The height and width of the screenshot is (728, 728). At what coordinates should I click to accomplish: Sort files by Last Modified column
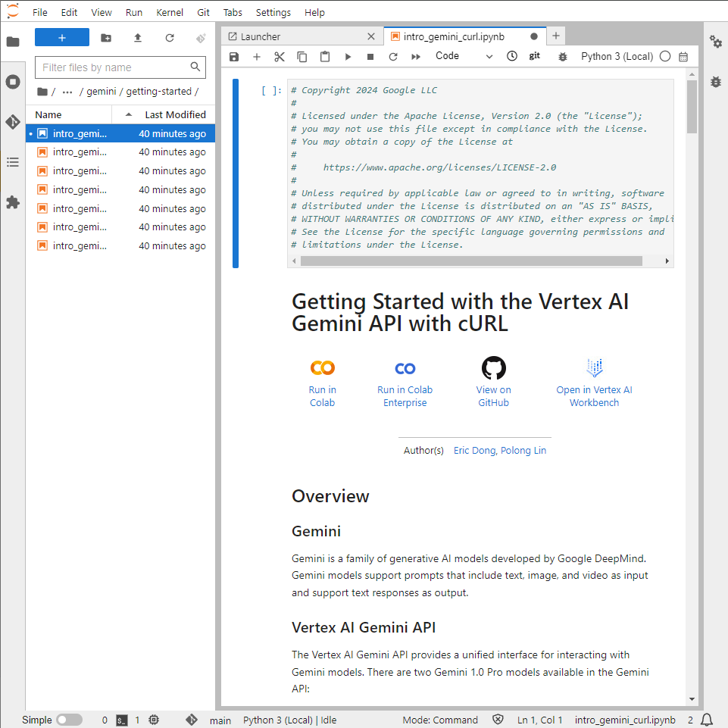point(164,114)
